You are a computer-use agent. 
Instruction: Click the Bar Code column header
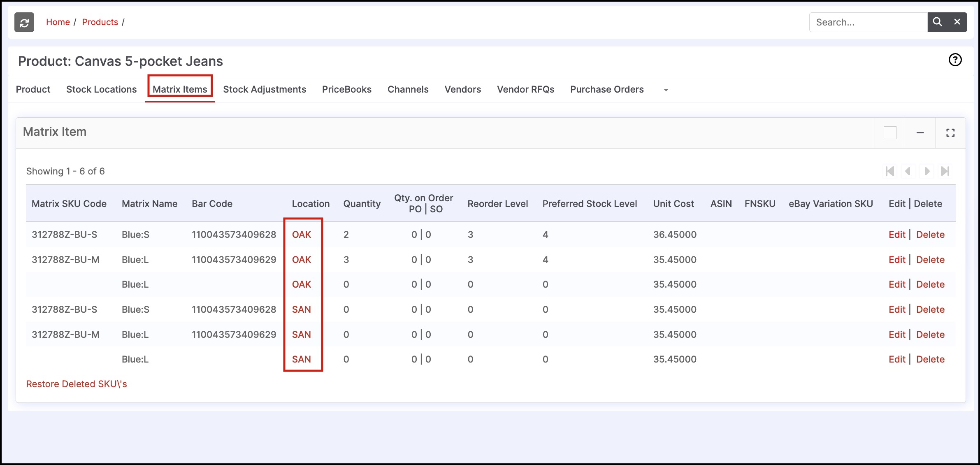212,204
